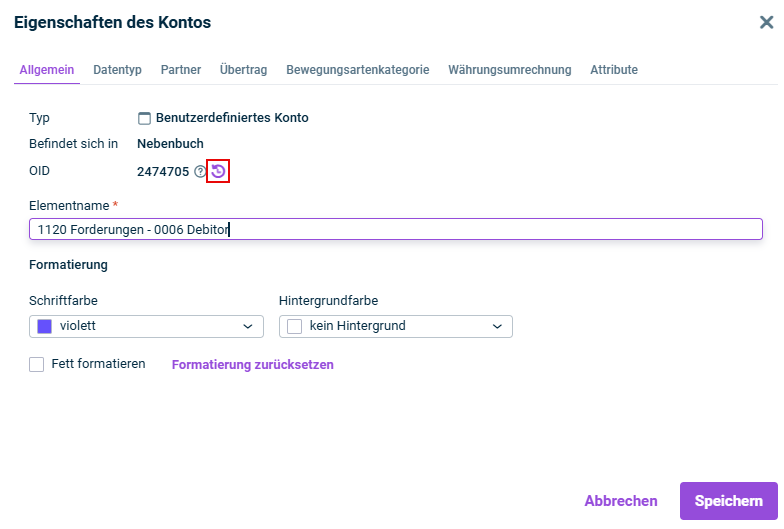
Task: Click the Elementname input field
Action: (x=396, y=229)
